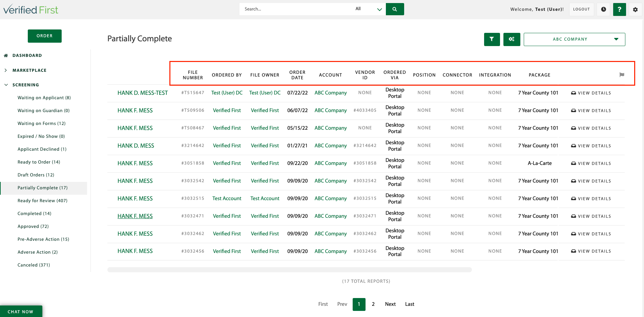This screenshot has height=317, width=644.
Task: Click the horizontal table scrollbar
Action: point(290,270)
